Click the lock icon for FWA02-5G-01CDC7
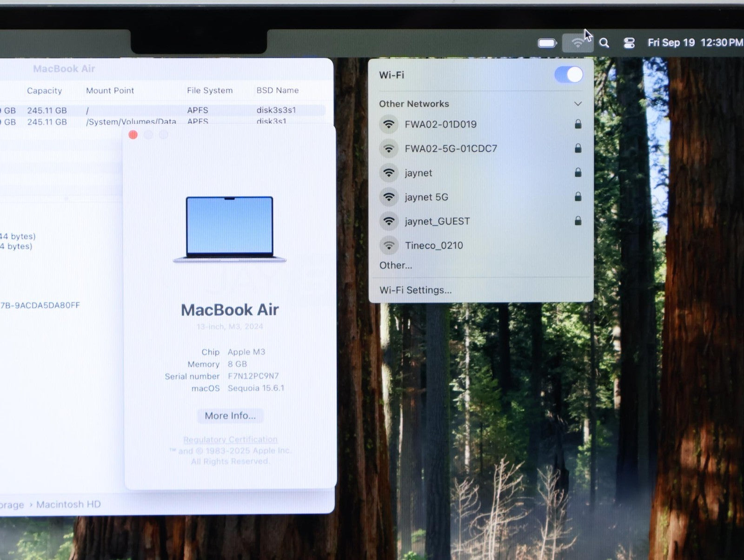Viewport: 744px width, 560px height. pyautogui.click(x=578, y=148)
